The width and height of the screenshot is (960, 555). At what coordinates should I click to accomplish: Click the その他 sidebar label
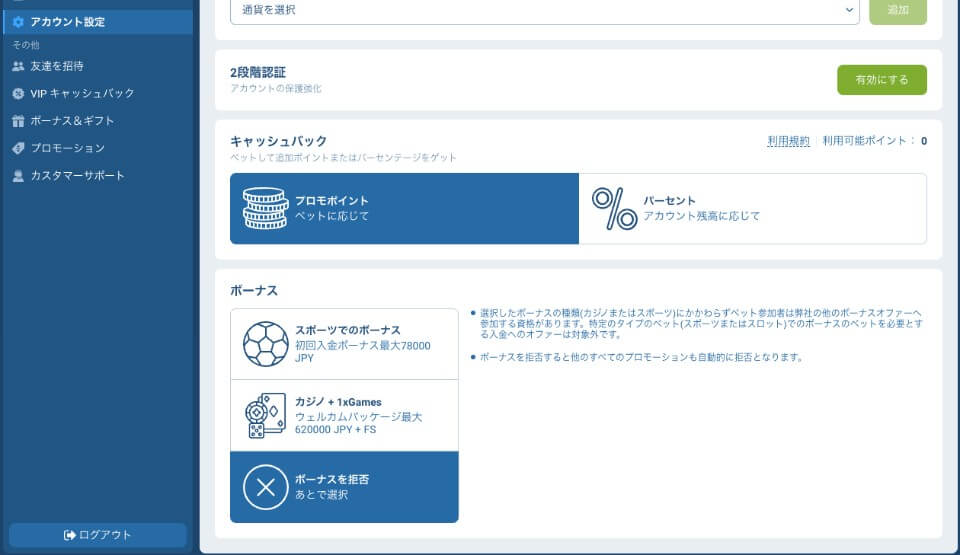tap(26, 45)
